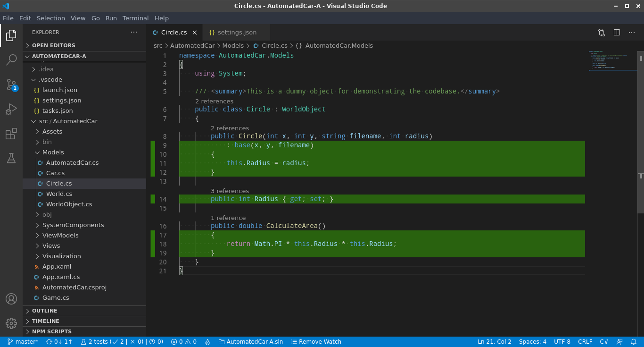Click the Accounts icon in activity bar
644x347 pixels.
[11, 299]
